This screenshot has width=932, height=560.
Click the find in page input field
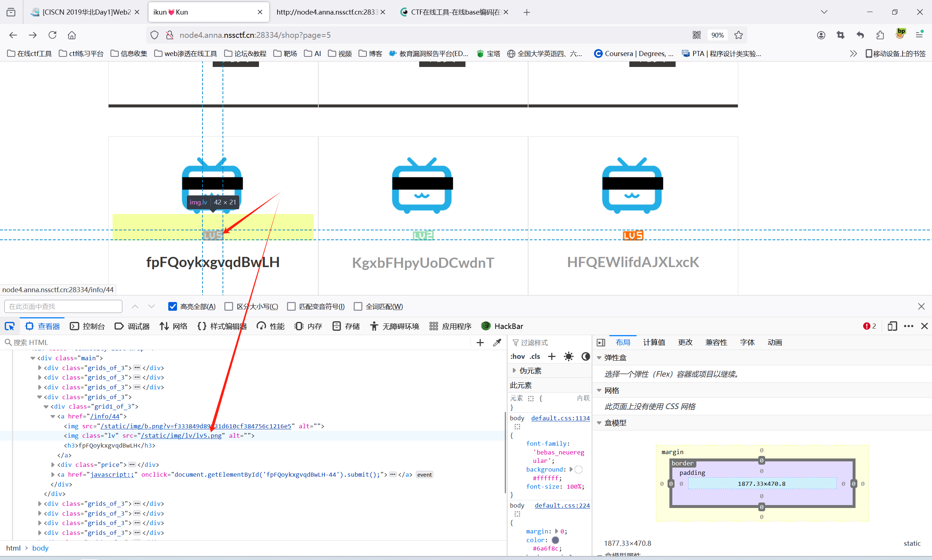(63, 306)
